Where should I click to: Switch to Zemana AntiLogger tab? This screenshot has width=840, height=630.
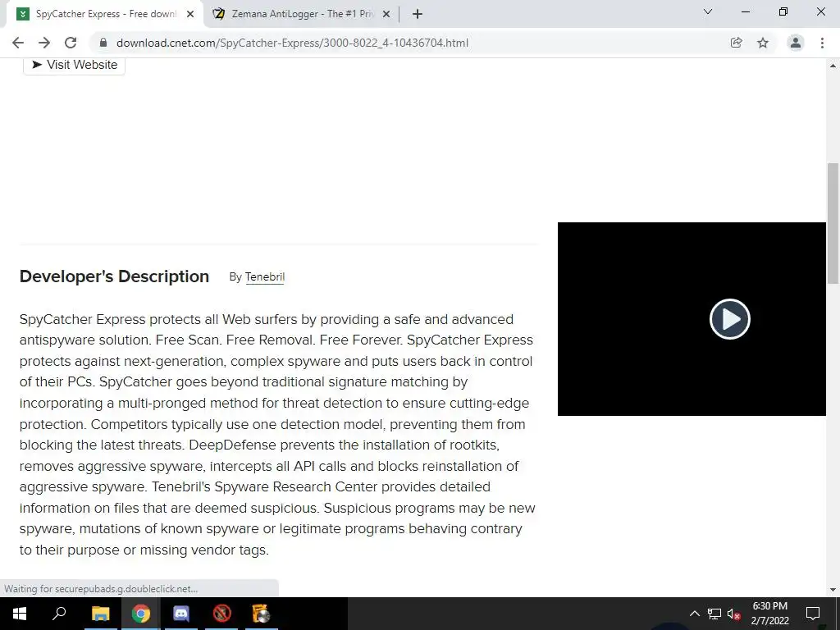pyautogui.click(x=301, y=14)
